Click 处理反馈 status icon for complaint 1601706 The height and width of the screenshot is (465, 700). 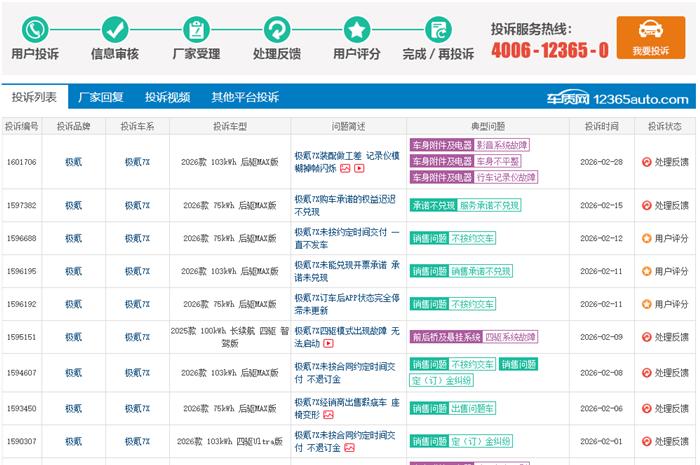click(x=646, y=162)
